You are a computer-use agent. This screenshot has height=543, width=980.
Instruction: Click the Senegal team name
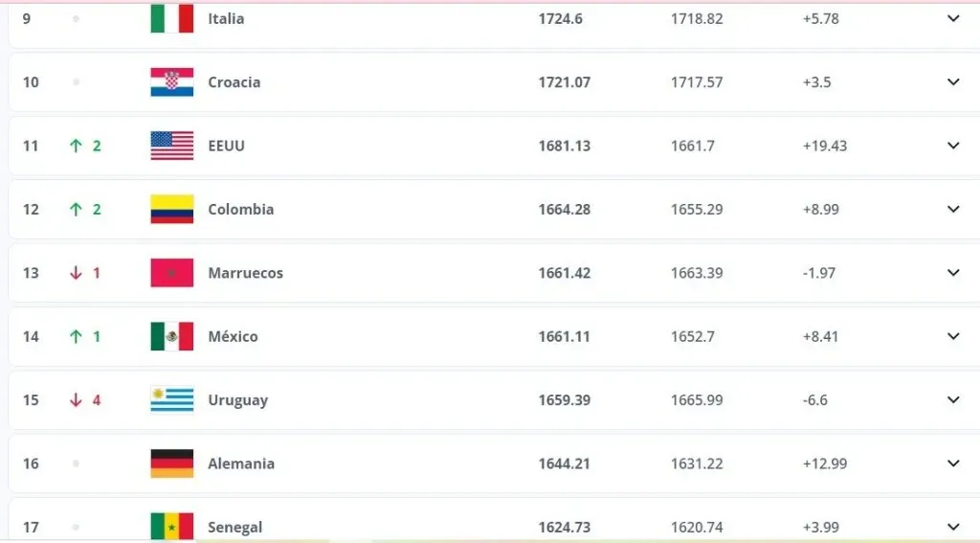(x=235, y=527)
